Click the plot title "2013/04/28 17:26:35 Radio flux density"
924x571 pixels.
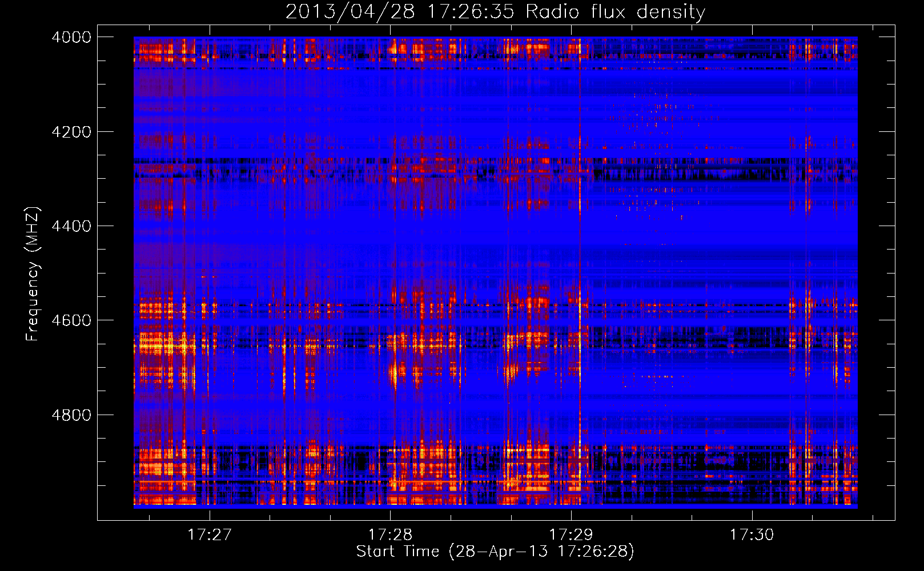pyautogui.click(x=495, y=12)
